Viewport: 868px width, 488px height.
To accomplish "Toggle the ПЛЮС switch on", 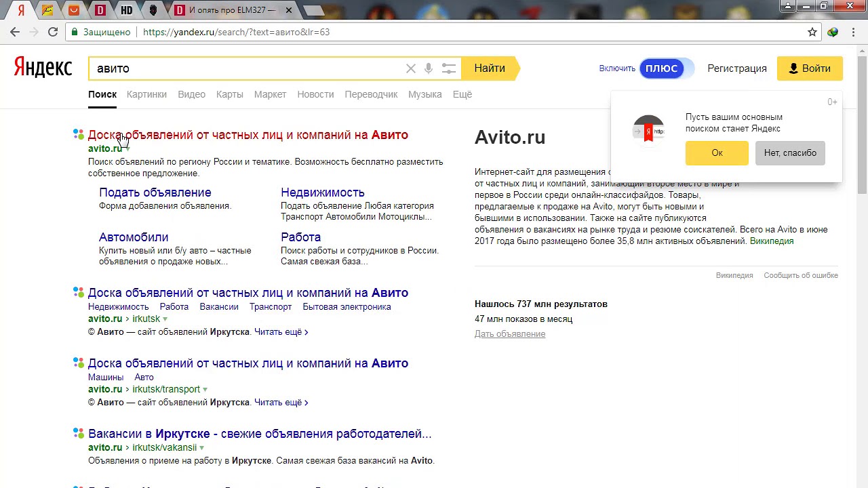I will click(x=667, y=68).
